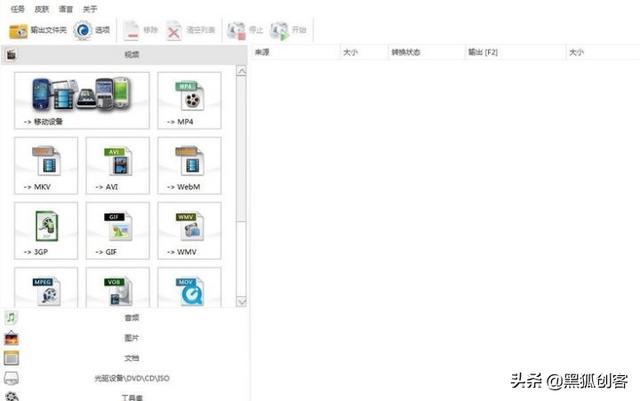This screenshot has width=640, height=401.
Task: Click 清空列表 to clear the list
Action: (x=191, y=30)
